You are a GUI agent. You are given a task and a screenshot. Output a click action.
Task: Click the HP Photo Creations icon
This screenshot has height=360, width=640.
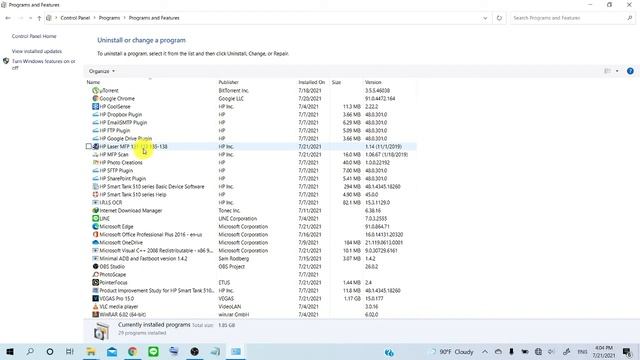pos(96,162)
